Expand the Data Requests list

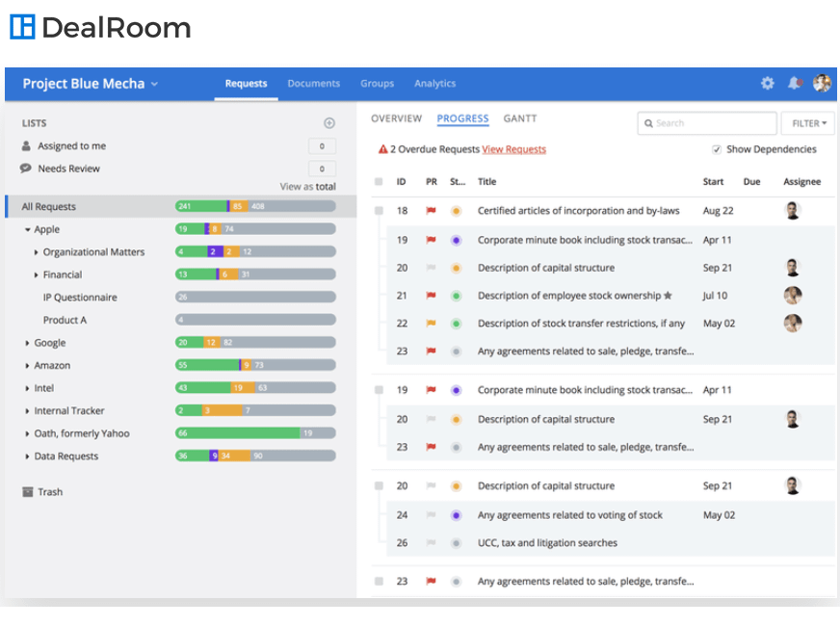(x=27, y=456)
